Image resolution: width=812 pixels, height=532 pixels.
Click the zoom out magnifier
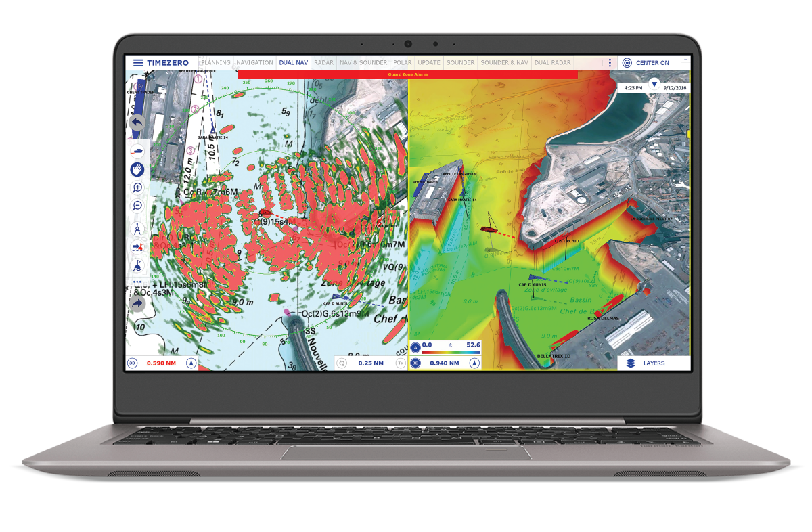[137, 206]
